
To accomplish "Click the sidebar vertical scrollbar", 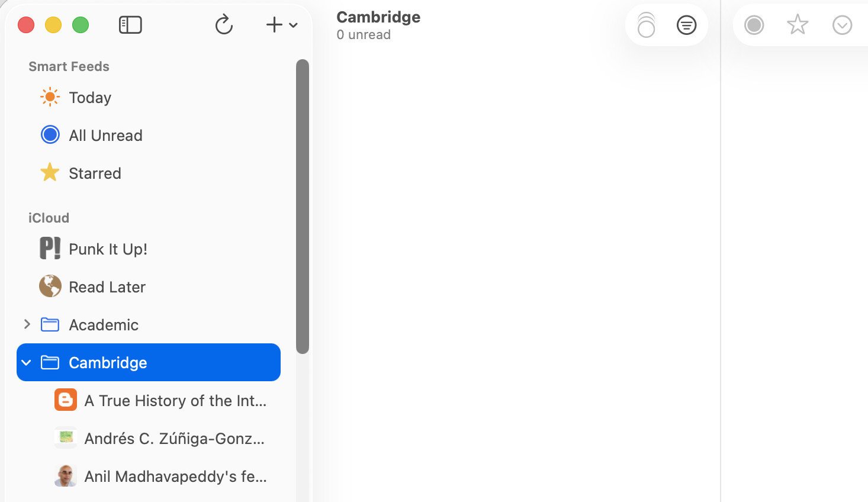I will pos(303,206).
